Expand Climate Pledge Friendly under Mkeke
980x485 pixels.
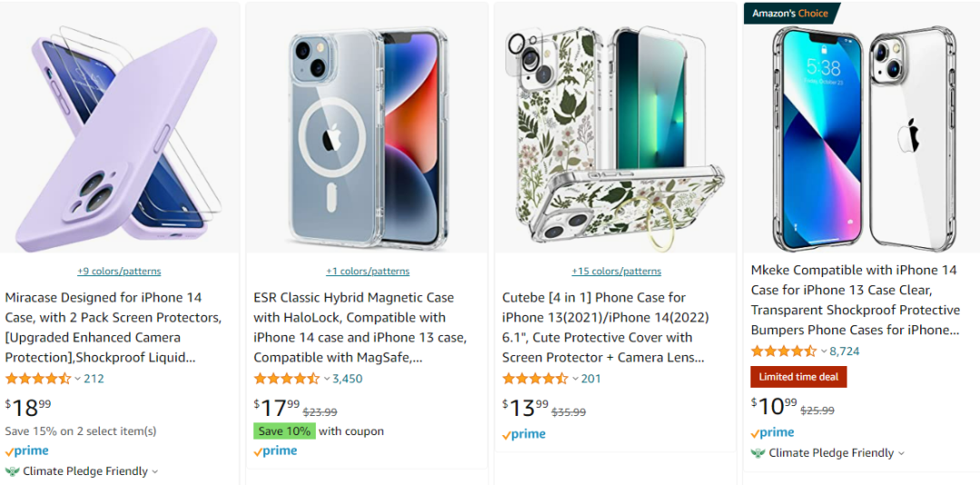click(x=901, y=453)
